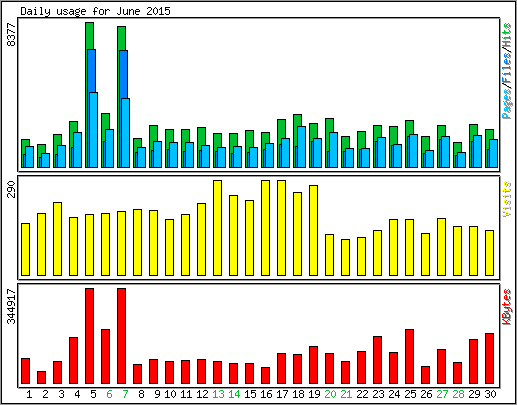Click the green hits bar for day 17
This screenshot has height=405, width=517.
click(x=281, y=129)
